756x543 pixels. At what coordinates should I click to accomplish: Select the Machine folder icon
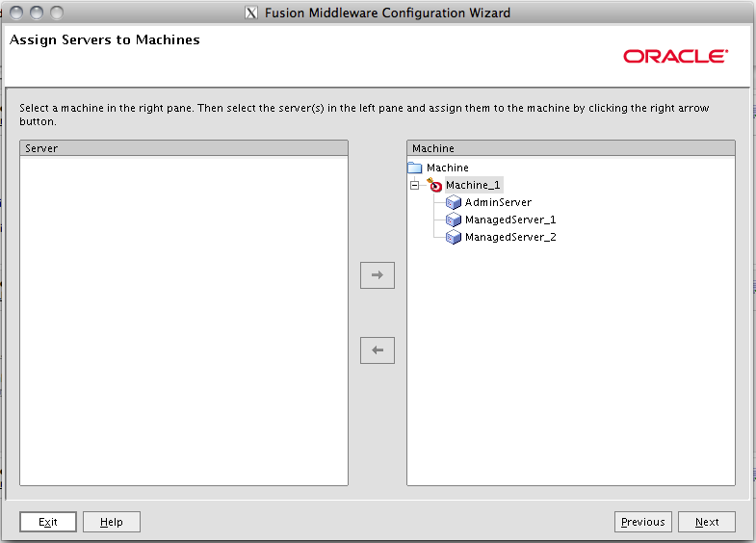(415, 168)
